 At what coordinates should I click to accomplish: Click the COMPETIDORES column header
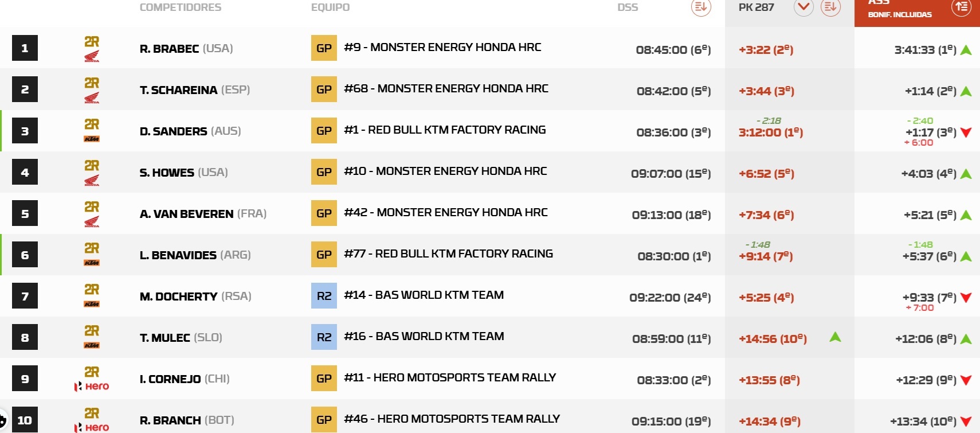(x=180, y=7)
